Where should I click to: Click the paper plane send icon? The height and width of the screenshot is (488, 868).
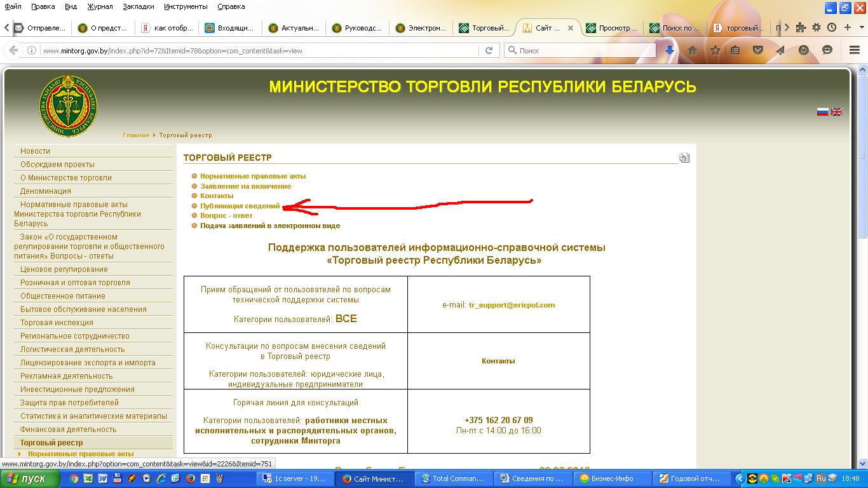[780, 50]
